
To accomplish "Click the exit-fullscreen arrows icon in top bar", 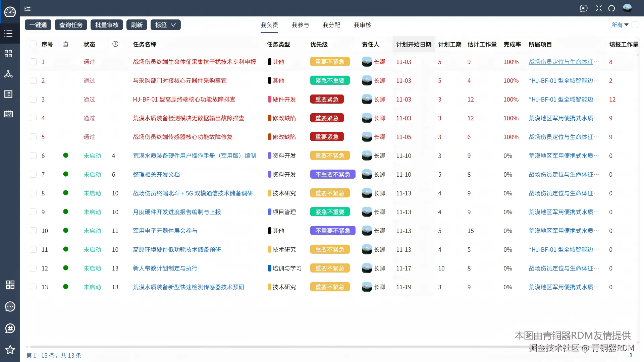I will (x=598, y=8).
